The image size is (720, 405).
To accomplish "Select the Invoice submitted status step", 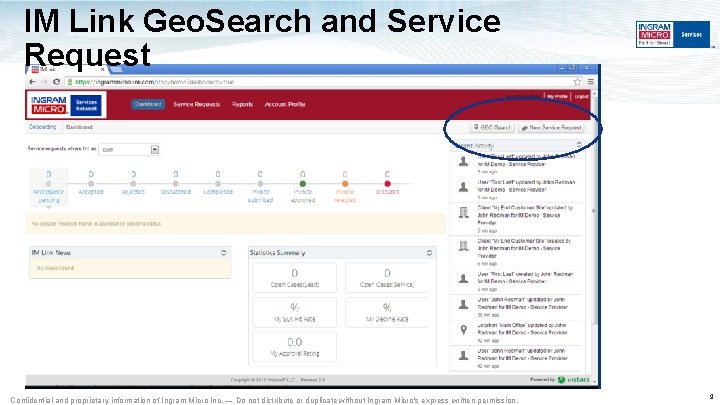I will pos(260,187).
